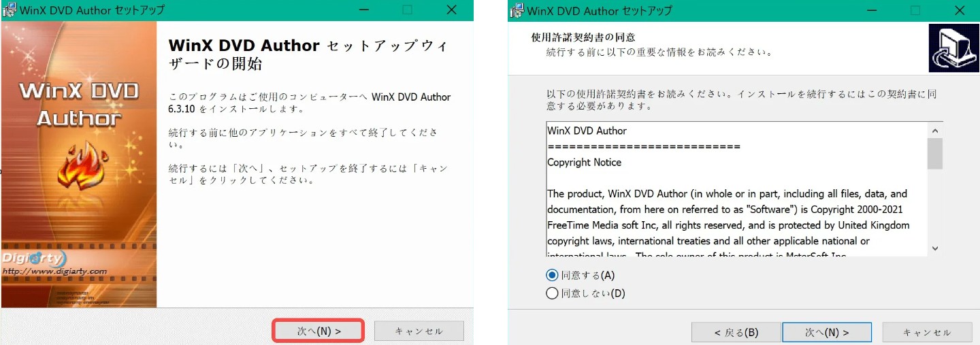Viewport: 980px width, 345px height.
Task: Close the welcome setup window
Action: coord(451,10)
